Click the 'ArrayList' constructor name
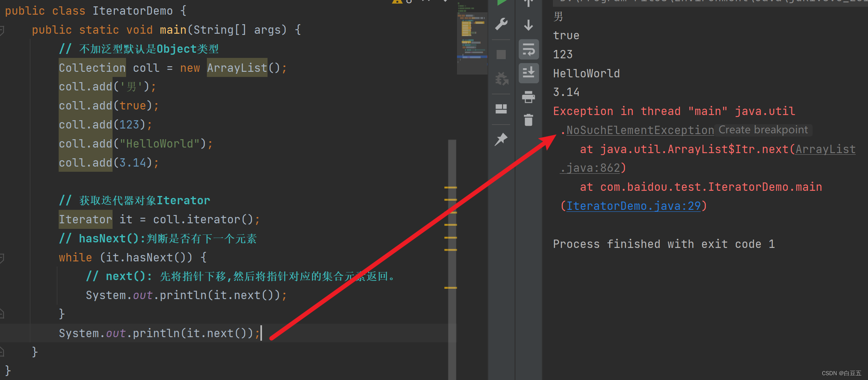868x380 pixels. tap(237, 68)
